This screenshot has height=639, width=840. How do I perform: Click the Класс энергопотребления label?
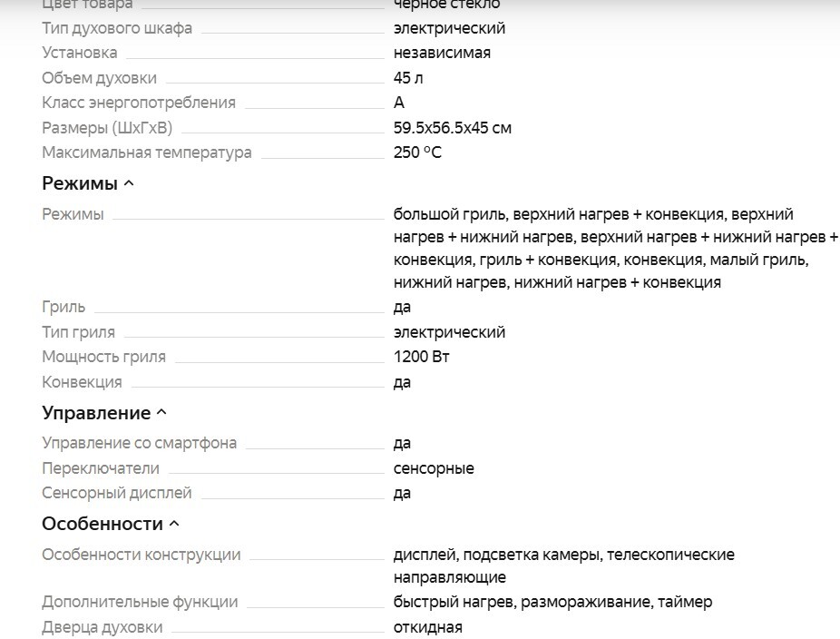tap(139, 103)
